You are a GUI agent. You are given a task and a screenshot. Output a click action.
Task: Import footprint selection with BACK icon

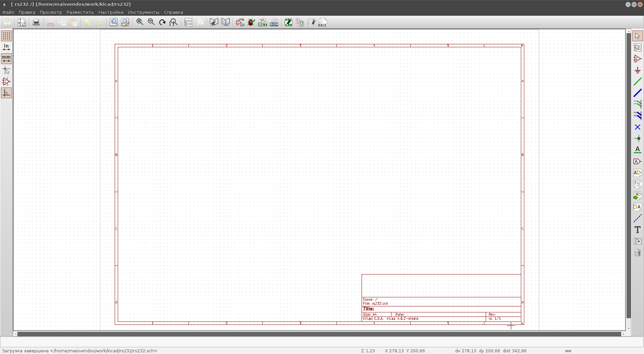coord(323,22)
